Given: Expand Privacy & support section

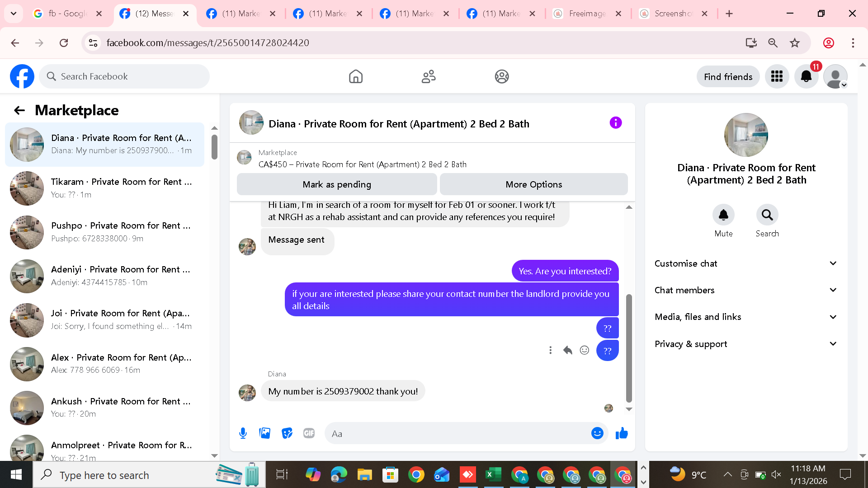Looking at the screenshot, I should (x=746, y=344).
